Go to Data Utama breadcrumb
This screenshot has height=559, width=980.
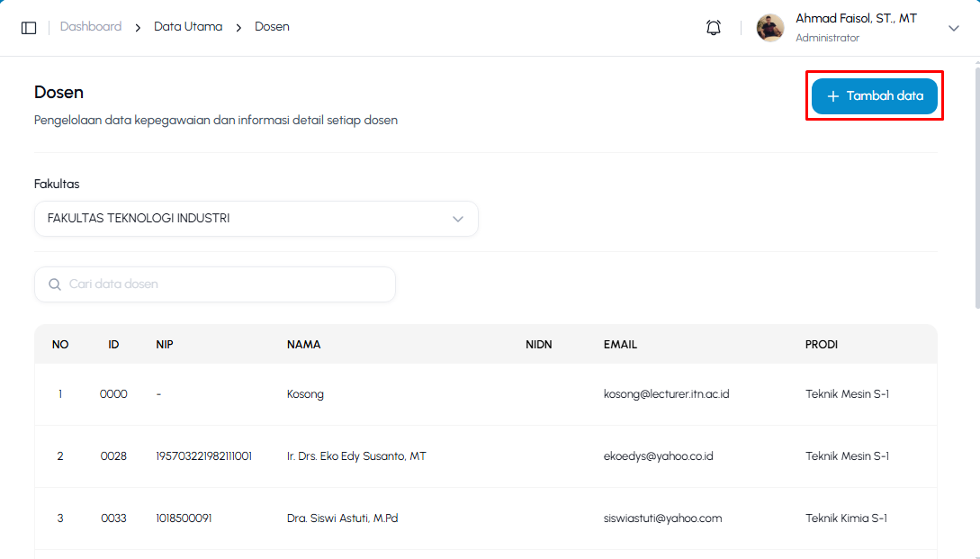(x=188, y=27)
